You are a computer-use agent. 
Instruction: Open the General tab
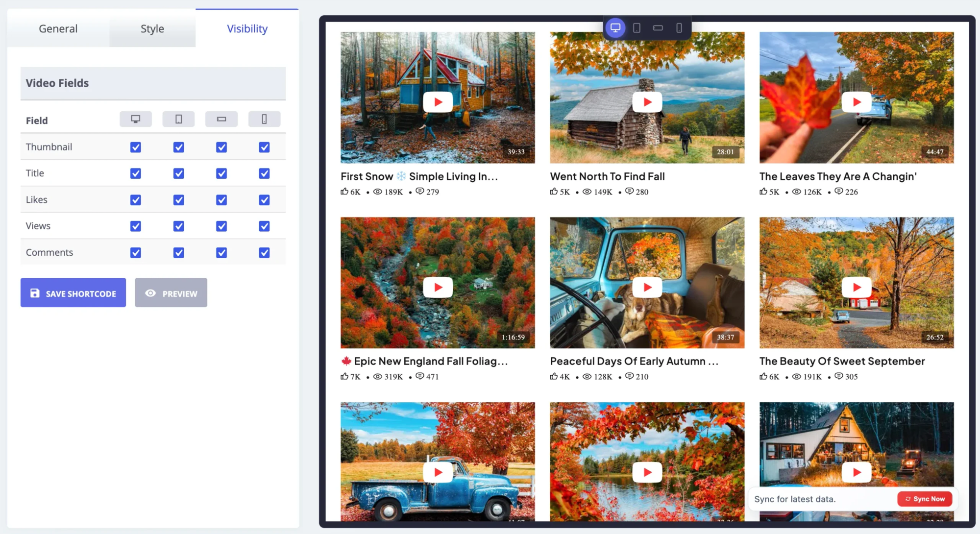[58, 28]
